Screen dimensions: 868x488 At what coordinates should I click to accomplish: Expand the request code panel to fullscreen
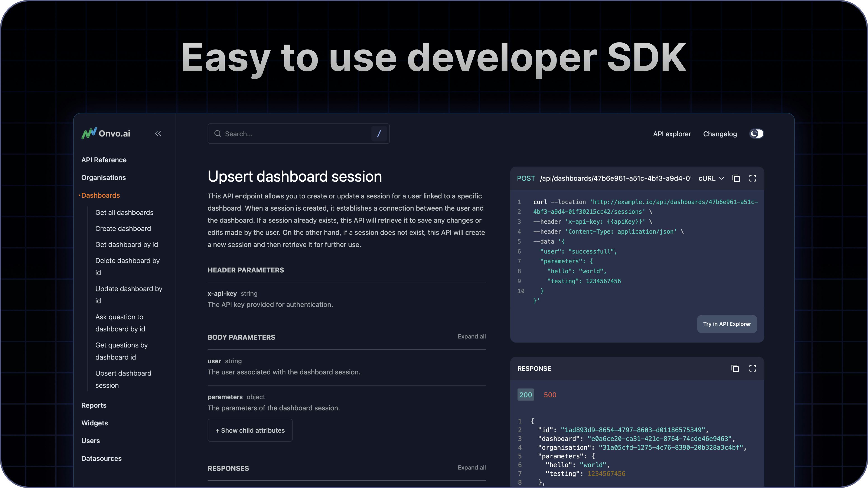pyautogui.click(x=753, y=178)
